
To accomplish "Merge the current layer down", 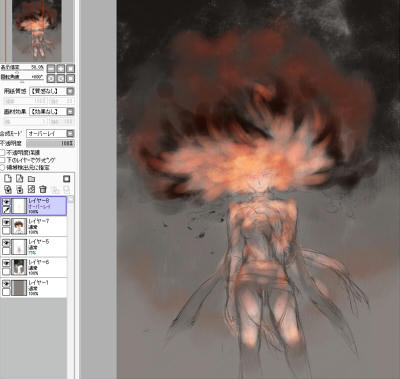I will click(x=20, y=189).
